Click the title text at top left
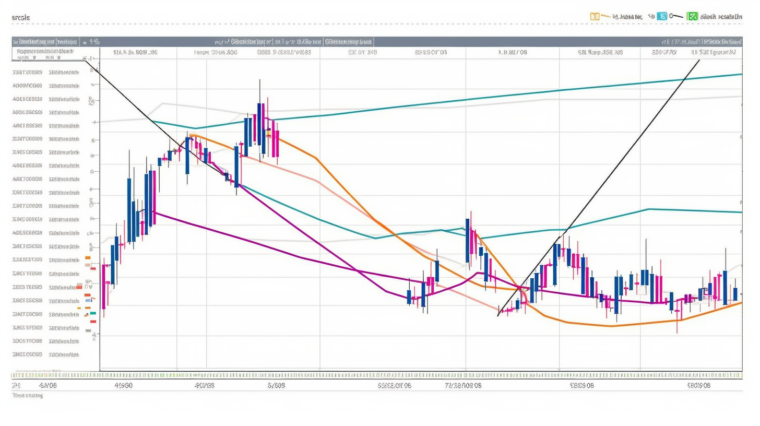 coord(20,17)
